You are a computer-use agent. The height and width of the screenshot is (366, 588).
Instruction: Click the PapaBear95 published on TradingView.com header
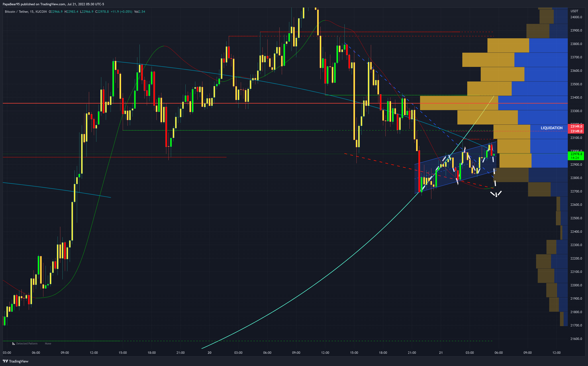53,4
